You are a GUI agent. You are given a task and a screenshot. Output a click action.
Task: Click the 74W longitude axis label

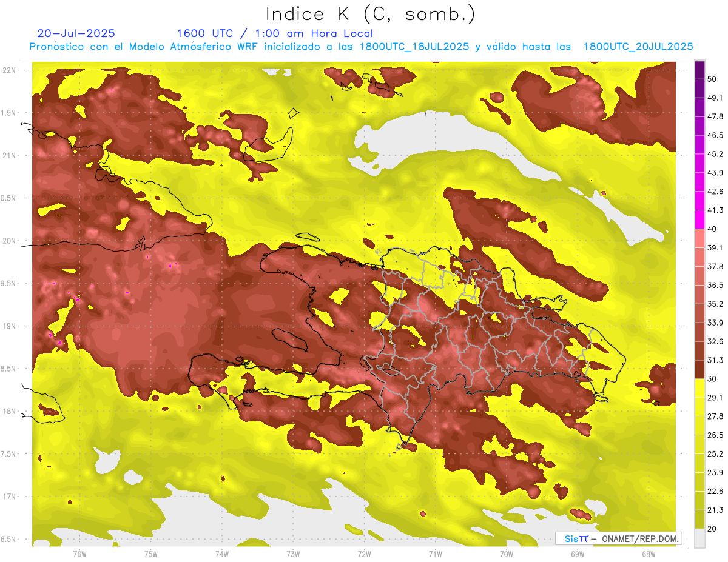click(x=222, y=553)
